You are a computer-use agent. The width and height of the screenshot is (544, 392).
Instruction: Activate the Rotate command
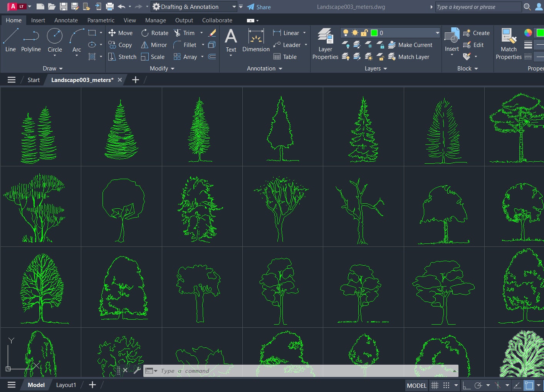pyautogui.click(x=154, y=33)
